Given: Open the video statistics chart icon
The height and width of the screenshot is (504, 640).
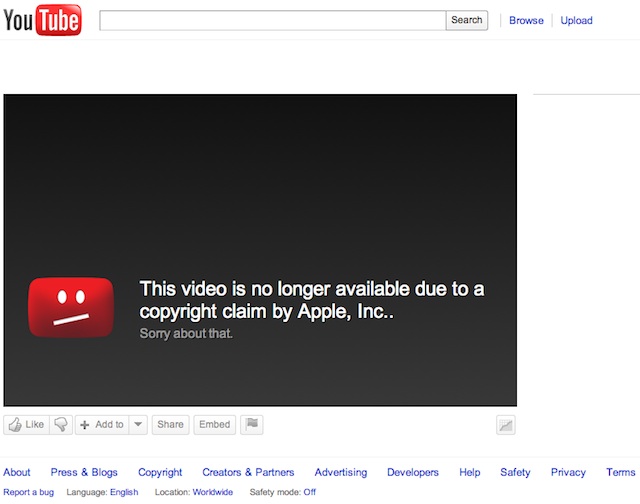Looking at the screenshot, I should (x=506, y=425).
